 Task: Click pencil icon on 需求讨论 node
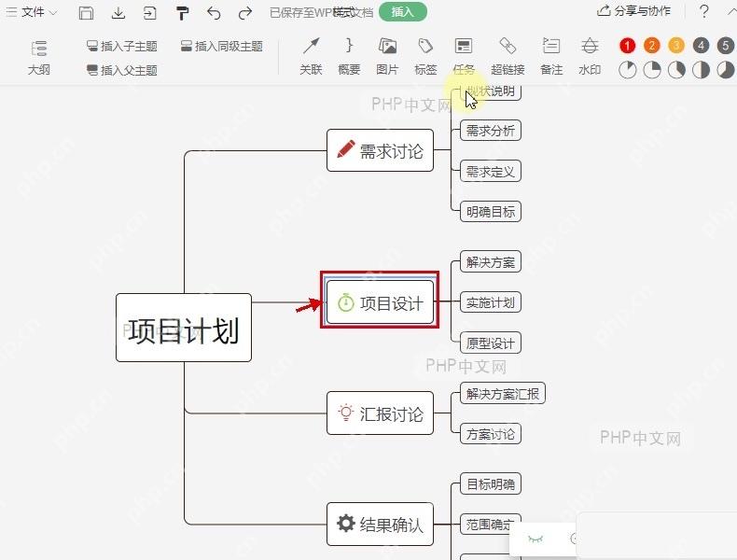tap(346, 149)
